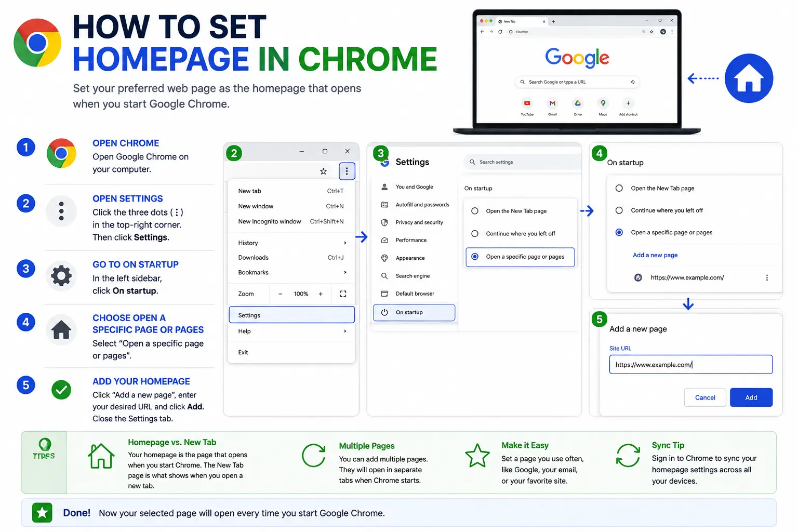Select the You and Google sidebar item
Image resolution: width=798 pixels, height=532 pixels.
tap(414, 187)
